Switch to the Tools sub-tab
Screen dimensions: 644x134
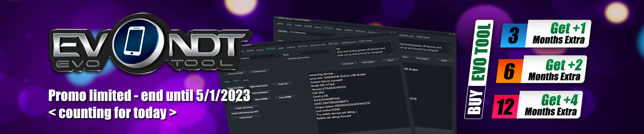coord(245,80)
